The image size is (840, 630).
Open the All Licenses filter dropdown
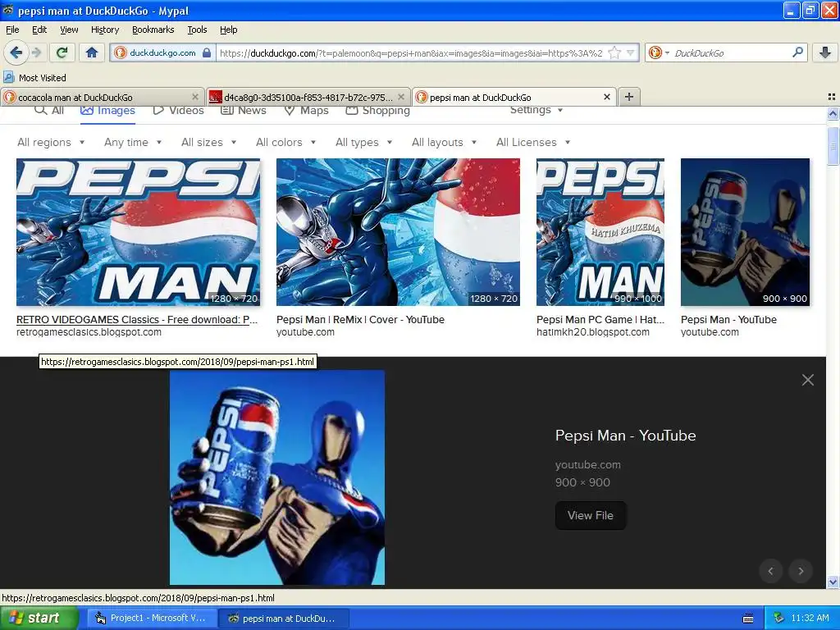pos(533,142)
